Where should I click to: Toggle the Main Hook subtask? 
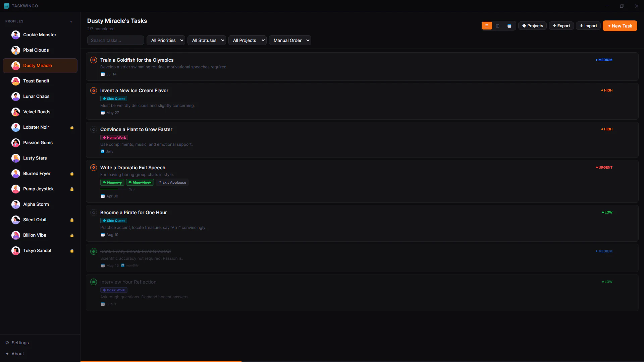[140, 183]
